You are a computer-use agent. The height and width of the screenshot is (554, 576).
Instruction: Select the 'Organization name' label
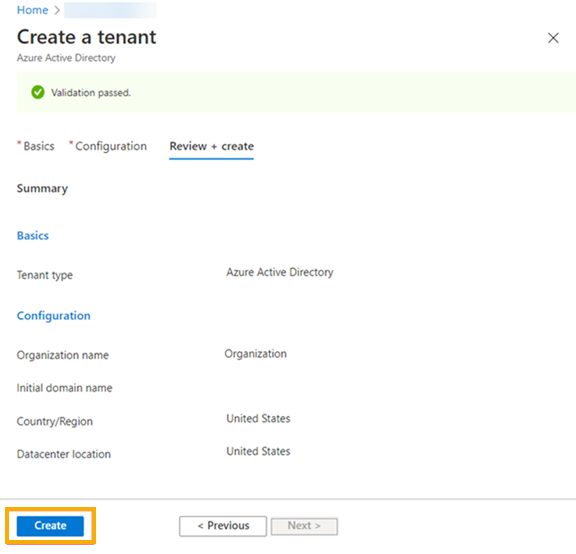(63, 355)
